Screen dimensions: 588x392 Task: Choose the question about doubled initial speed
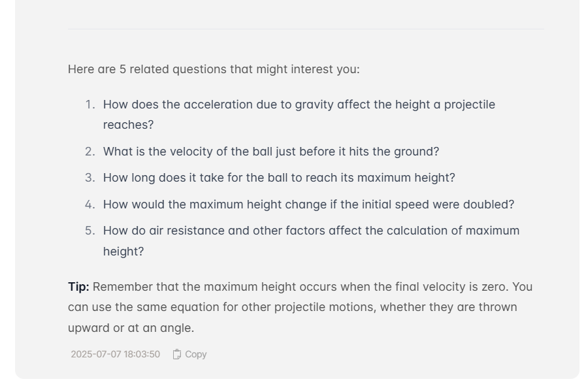point(308,204)
